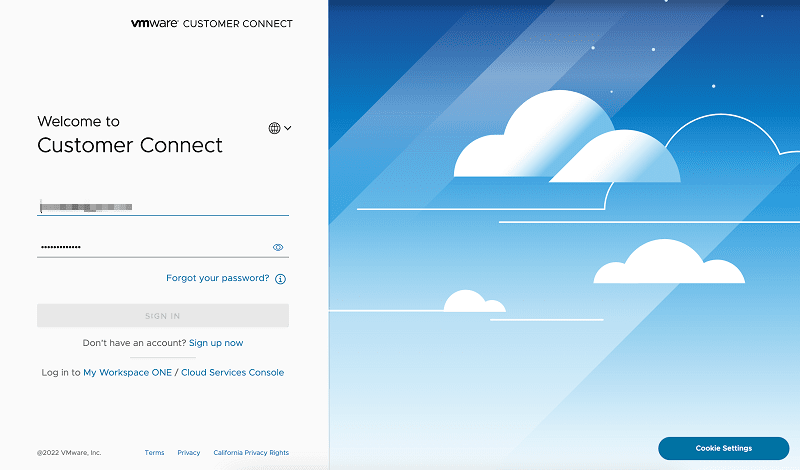
Task: Follow the Sign up now link
Action: click(216, 343)
